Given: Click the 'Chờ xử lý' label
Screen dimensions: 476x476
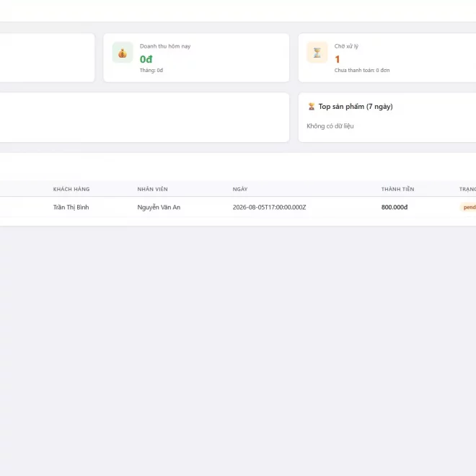Looking at the screenshot, I should [x=346, y=46].
